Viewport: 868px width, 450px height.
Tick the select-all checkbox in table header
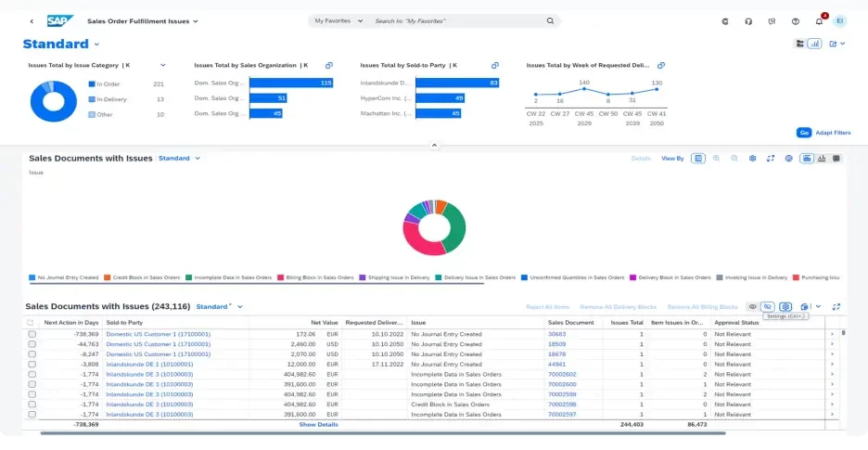tap(31, 323)
